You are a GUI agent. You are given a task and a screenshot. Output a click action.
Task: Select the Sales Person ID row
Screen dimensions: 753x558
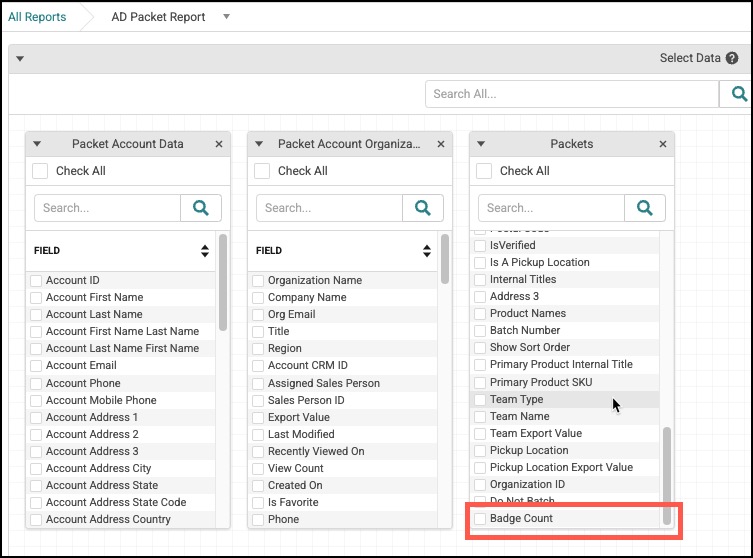coord(343,400)
